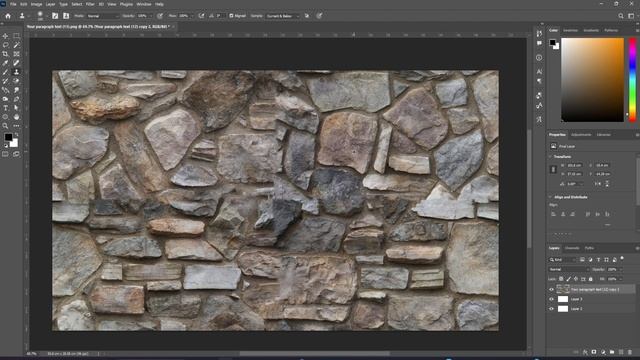The height and width of the screenshot is (360, 640).
Task: Toggle lock transparent pixels
Action: tap(561, 279)
